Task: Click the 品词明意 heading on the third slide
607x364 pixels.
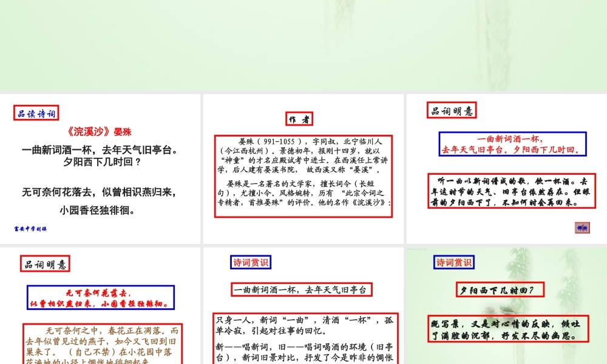Action: coord(452,110)
